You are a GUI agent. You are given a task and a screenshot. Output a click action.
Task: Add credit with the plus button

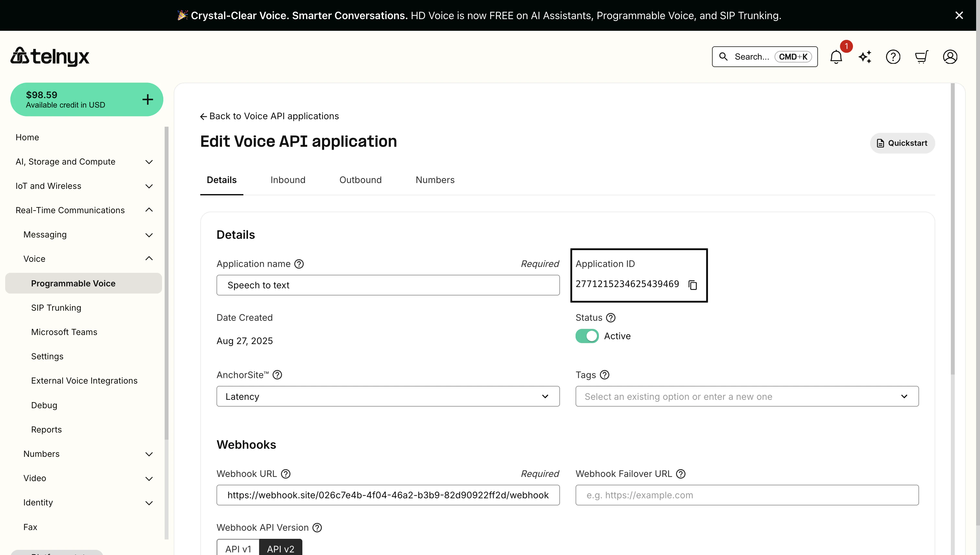pos(147,99)
